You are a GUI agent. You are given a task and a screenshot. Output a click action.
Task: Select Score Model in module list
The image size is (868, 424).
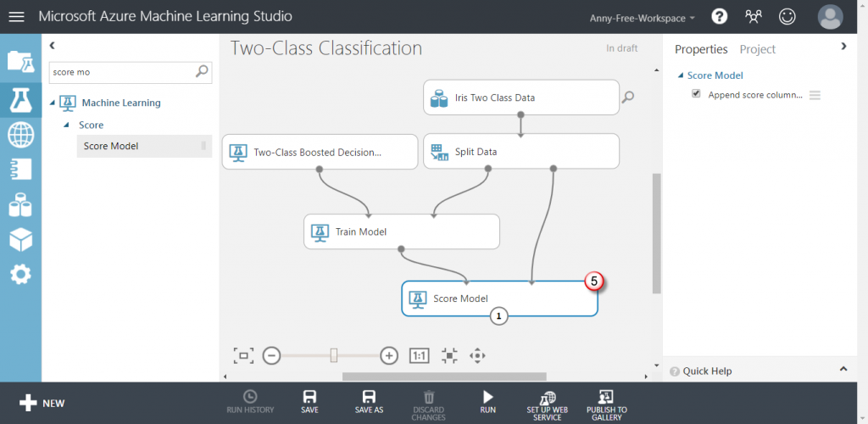pos(144,146)
